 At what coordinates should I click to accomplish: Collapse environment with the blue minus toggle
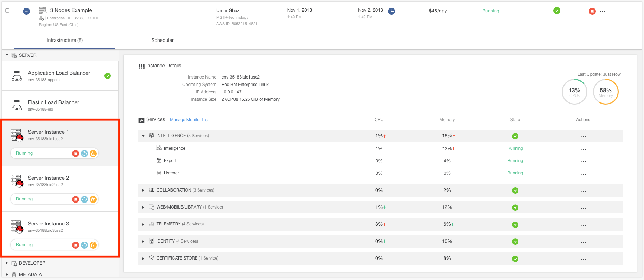(26, 11)
